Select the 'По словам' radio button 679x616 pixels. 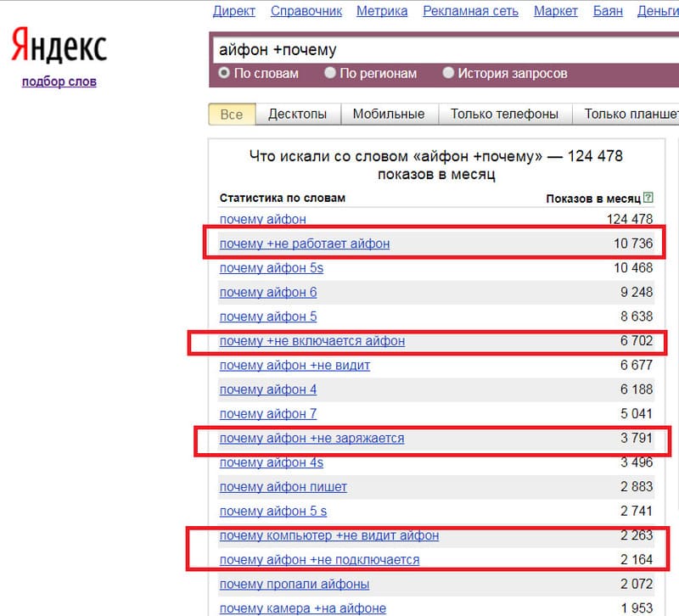(x=225, y=74)
